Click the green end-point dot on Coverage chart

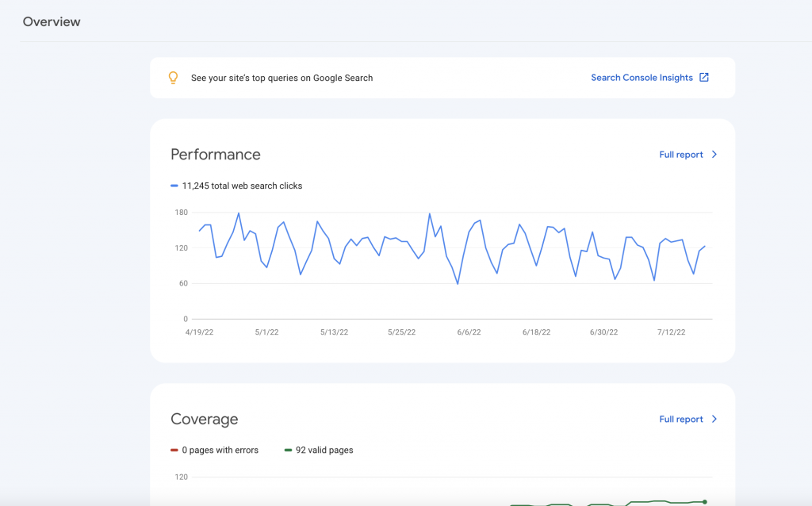pos(705,502)
